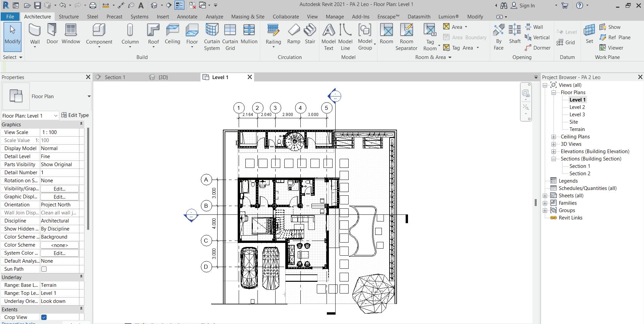The height and width of the screenshot is (324, 644).
Task: Switch to the Annotate ribbon tab
Action: (187, 16)
